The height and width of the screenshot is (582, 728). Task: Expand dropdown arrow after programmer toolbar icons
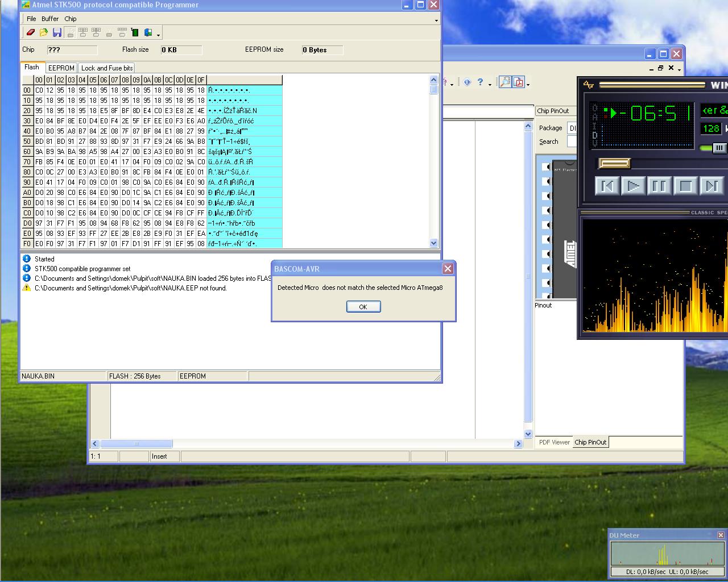159,35
